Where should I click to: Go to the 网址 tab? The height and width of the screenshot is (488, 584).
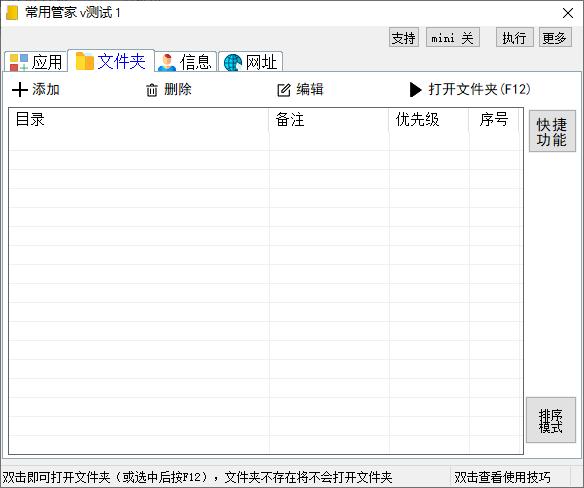coord(251,62)
